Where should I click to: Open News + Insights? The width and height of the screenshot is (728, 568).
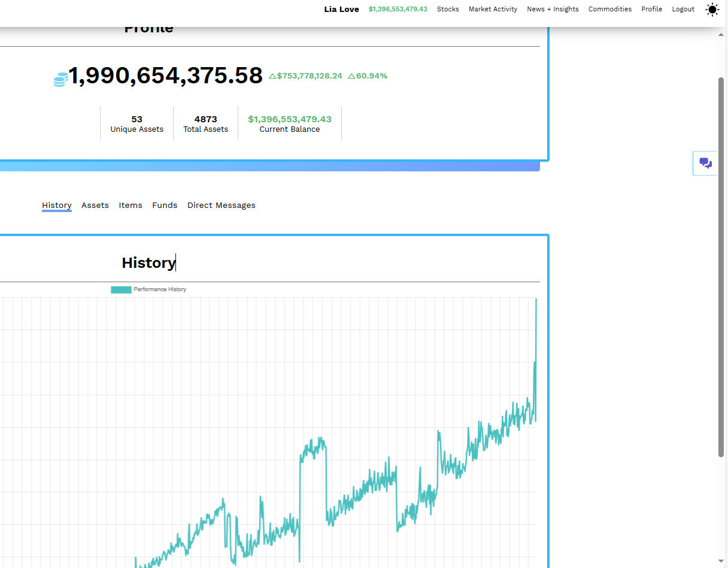pyautogui.click(x=553, y=9)
